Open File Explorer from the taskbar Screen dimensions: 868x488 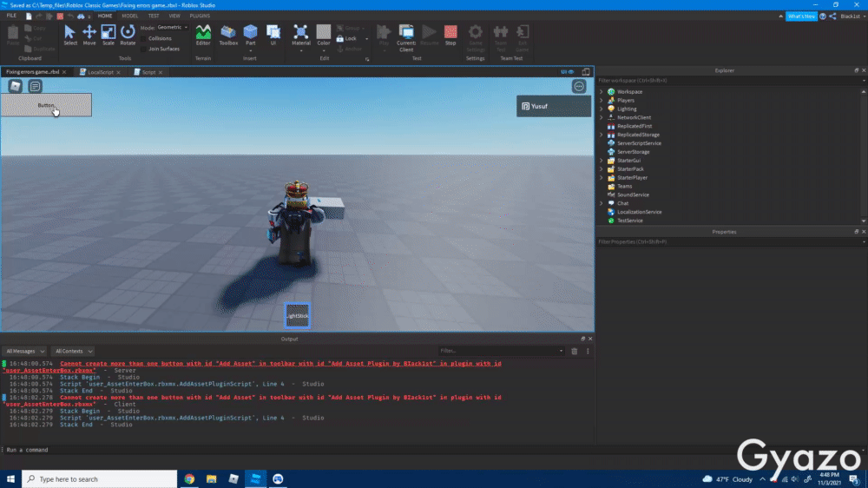tap(212, 479)
